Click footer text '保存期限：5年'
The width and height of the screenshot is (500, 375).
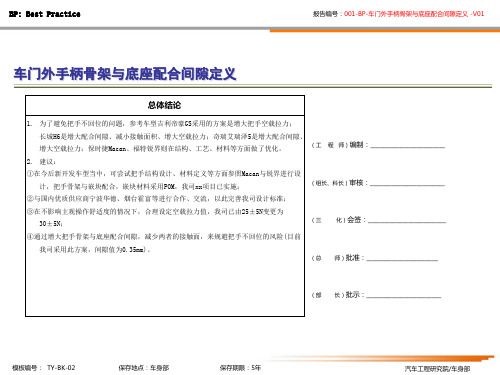coord(240,368)
